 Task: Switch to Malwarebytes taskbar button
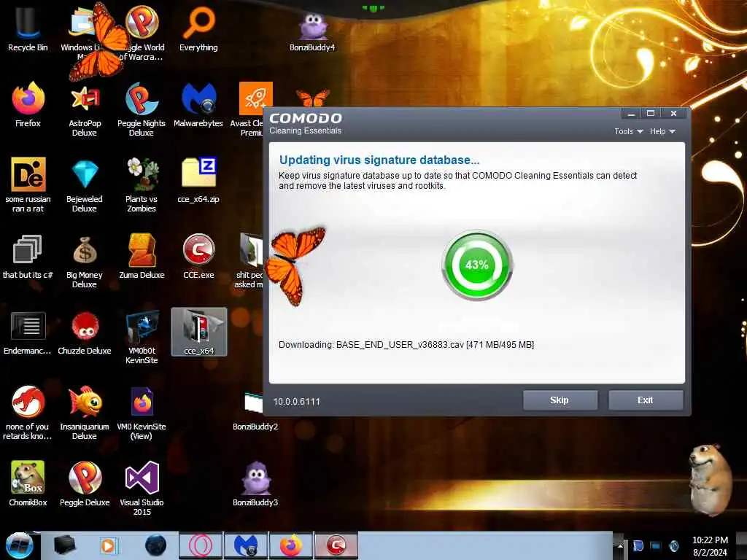[x=246, y=545]
